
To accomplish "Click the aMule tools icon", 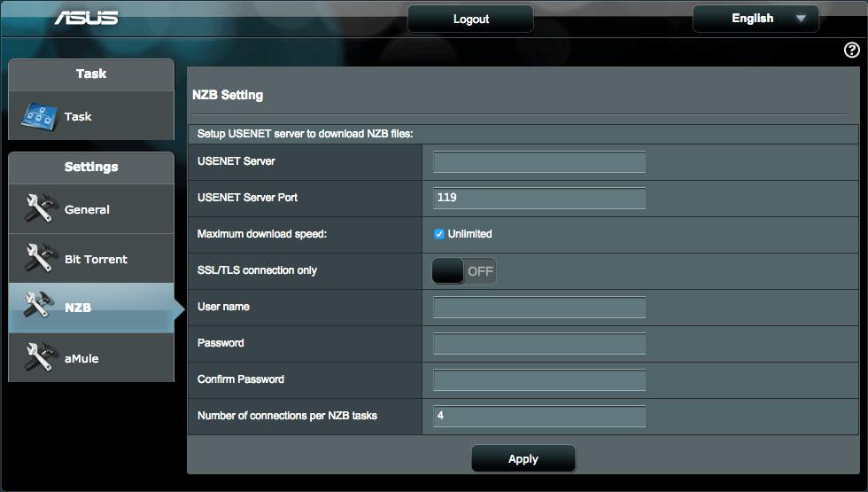I will 40,356.
